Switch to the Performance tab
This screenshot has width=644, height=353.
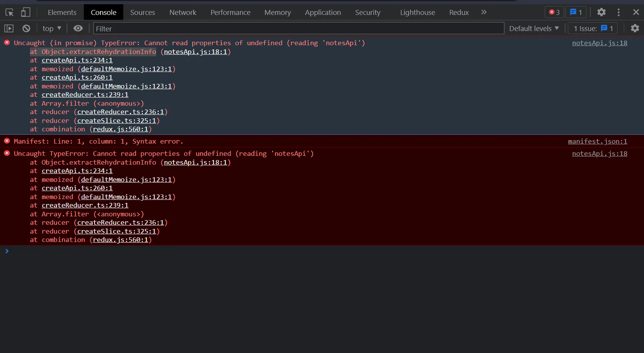coord(230,13)
